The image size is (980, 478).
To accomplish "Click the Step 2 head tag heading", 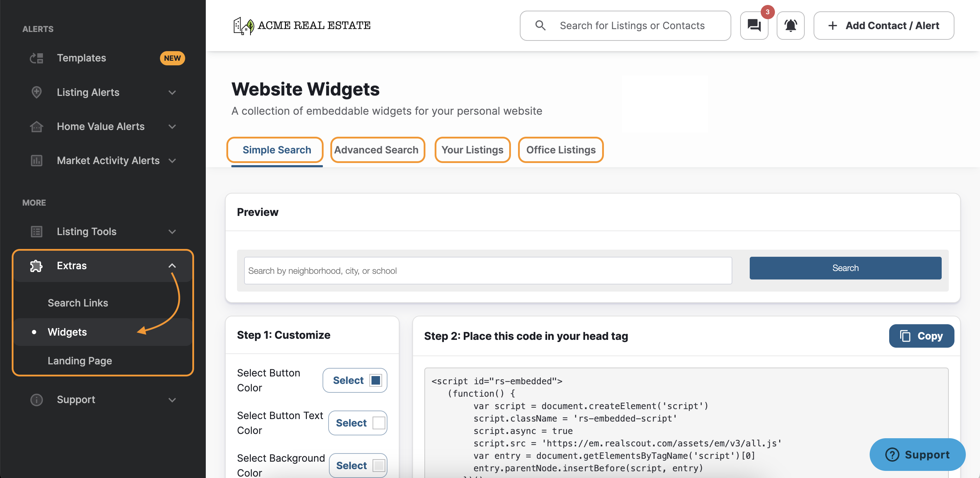I will click(x=526, y=336).
